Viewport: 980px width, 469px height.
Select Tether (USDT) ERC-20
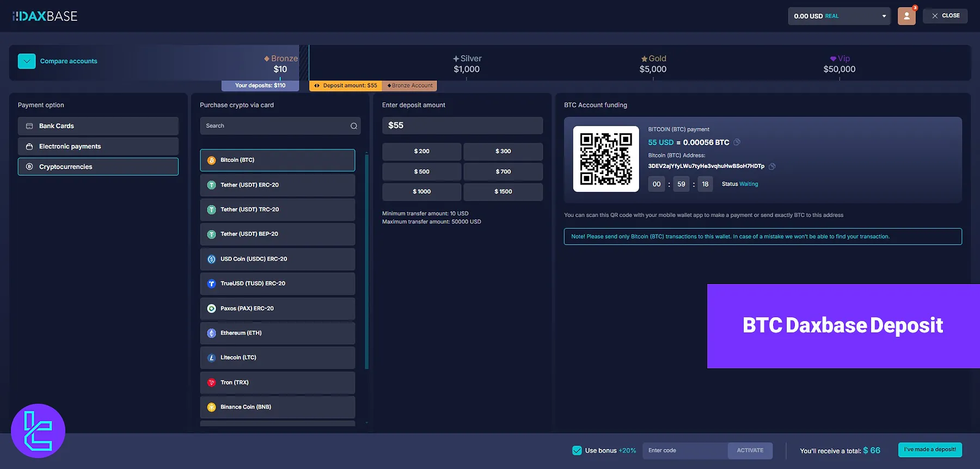278,185
